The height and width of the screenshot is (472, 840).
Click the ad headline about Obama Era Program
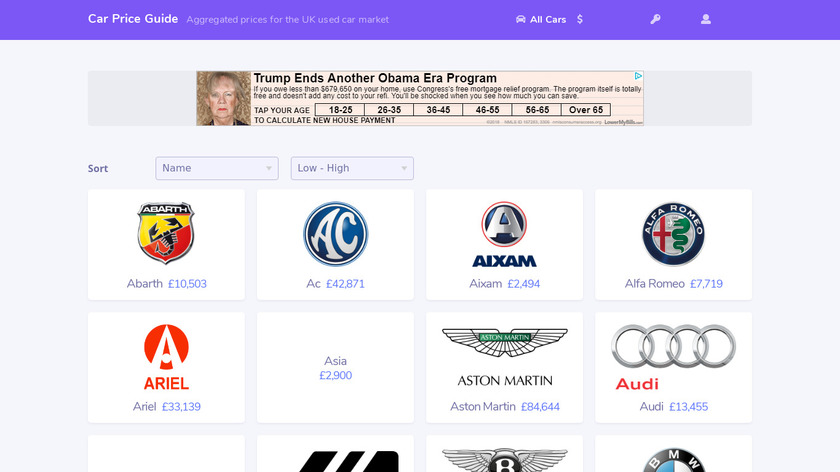point(375,78)
